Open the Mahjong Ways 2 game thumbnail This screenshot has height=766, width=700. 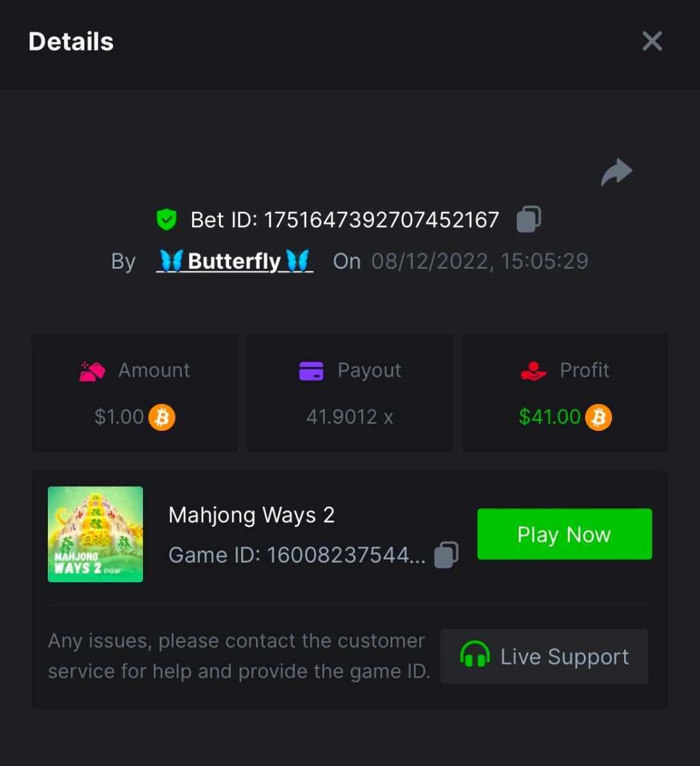(96, 534)
